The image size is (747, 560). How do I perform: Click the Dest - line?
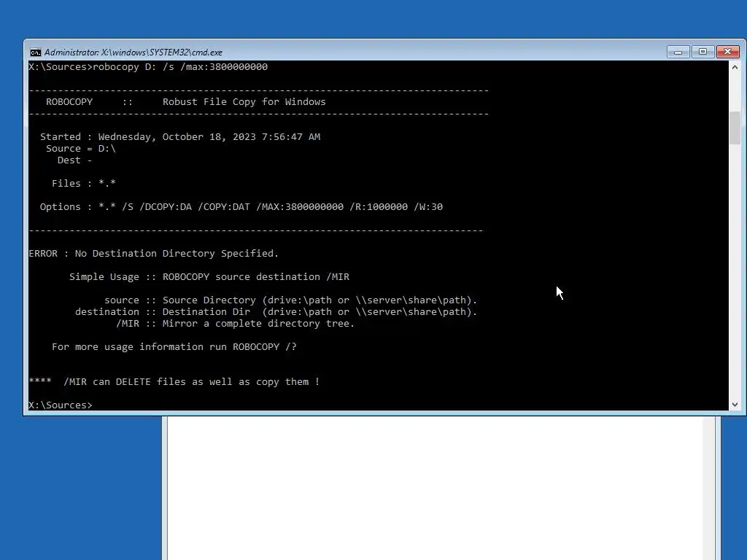pyautogui.click(x=75, y=160)
